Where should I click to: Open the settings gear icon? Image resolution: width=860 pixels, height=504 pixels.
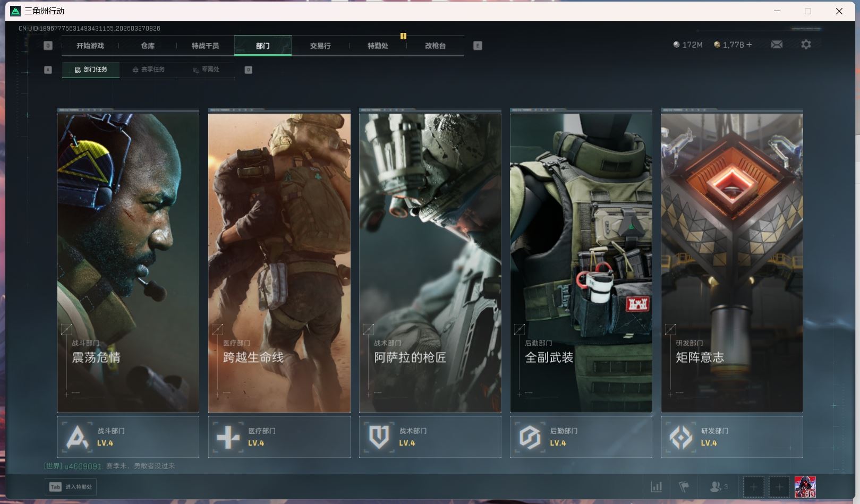pyautogui.click(x=806, y=45)
